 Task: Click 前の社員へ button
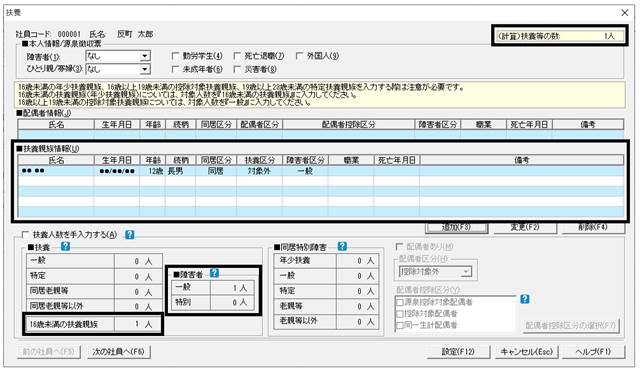49,352
